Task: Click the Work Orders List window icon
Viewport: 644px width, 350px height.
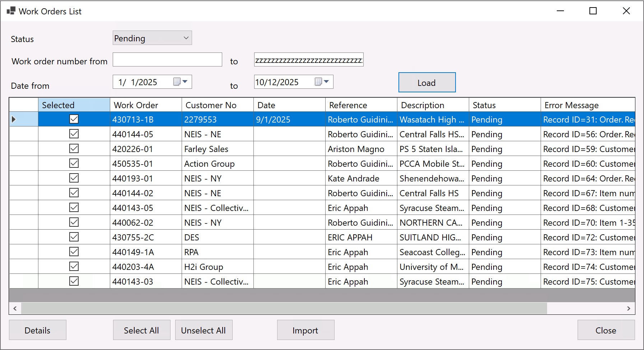Action: tap(11, 11)
